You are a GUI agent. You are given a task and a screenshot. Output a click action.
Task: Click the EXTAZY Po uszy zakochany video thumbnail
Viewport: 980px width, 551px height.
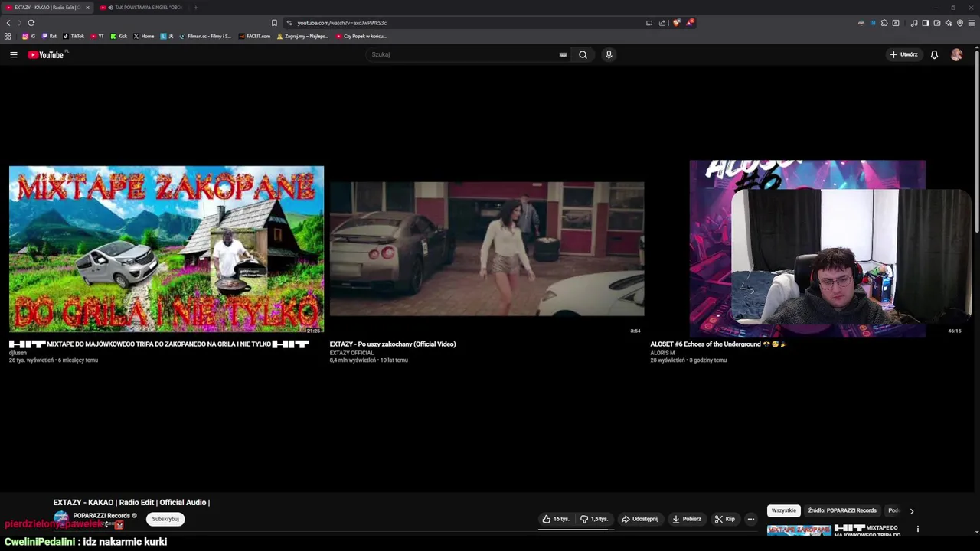tap(487, 249)
